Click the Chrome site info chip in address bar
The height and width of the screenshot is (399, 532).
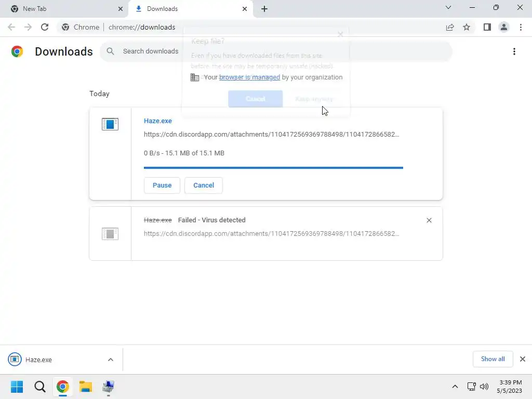pos(81,27)
